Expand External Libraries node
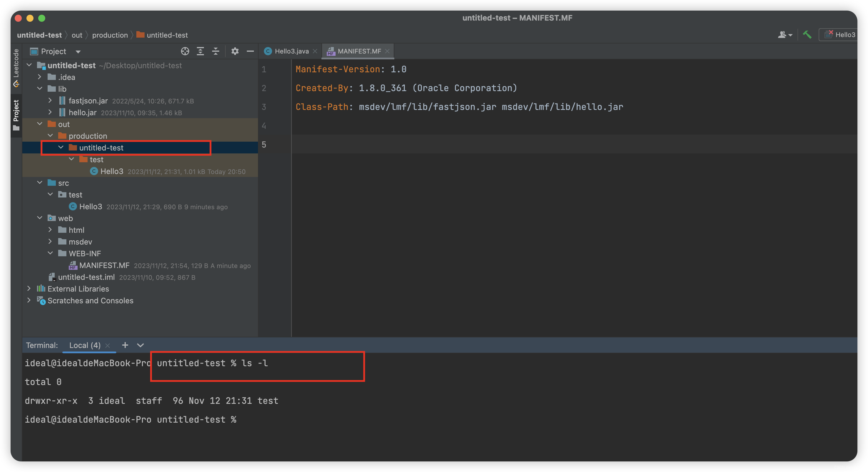This screenshot has width=868, height=472. pyautogui.click(x=29, y=289)
